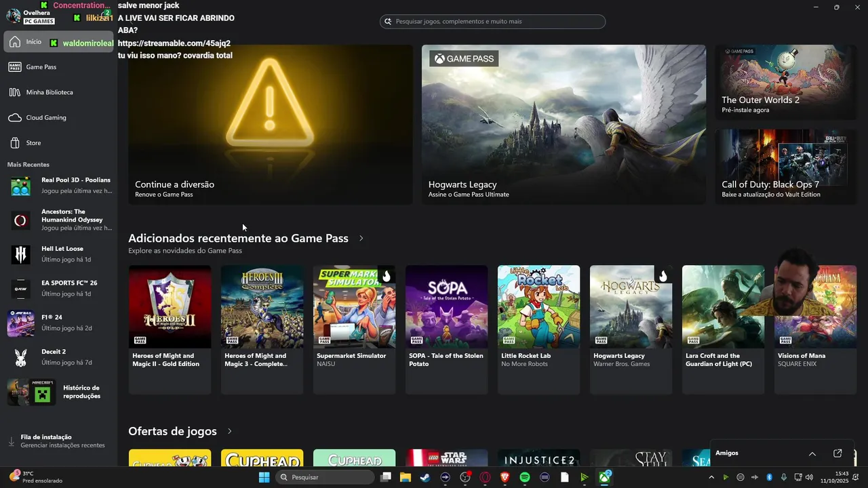The width and height of the screenshot is (868, 488).
Task: Open File Explorer from taskbar
Action: point(406,477)
